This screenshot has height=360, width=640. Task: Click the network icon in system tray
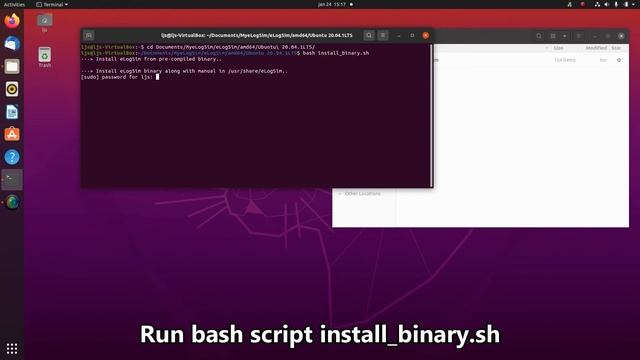coord(597,4)
